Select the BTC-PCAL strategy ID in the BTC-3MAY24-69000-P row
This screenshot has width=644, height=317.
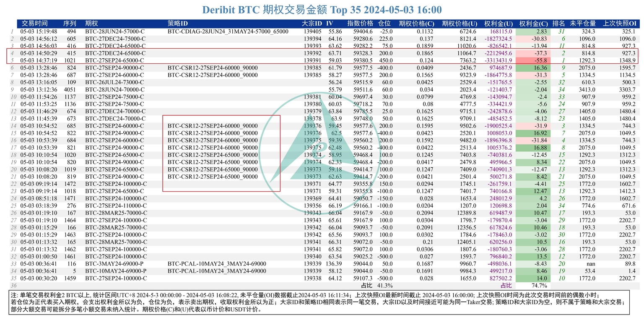tap(217, 263)
